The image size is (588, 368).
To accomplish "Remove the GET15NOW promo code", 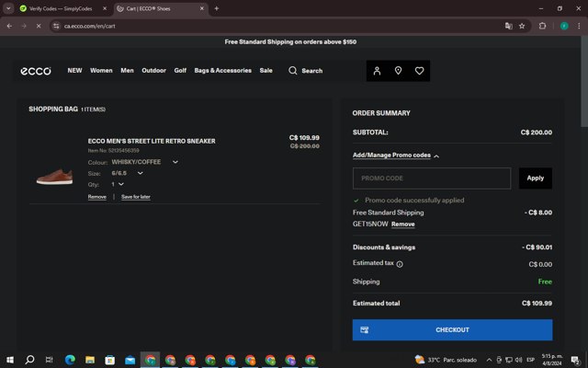I will (403, 224).
